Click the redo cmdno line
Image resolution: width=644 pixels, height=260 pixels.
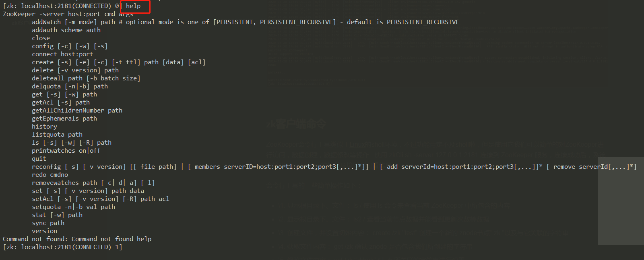pyautogui.click(x=50, y=175)
